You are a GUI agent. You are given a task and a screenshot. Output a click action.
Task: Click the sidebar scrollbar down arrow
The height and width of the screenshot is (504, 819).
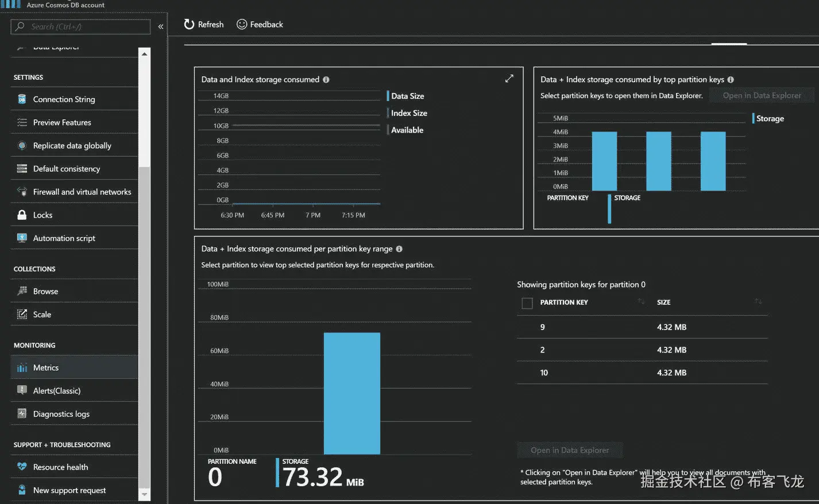(144, 494)
